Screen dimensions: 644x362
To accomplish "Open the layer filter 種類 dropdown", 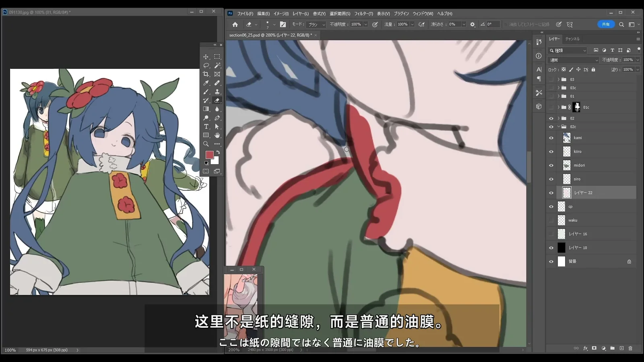I will 568,50.
